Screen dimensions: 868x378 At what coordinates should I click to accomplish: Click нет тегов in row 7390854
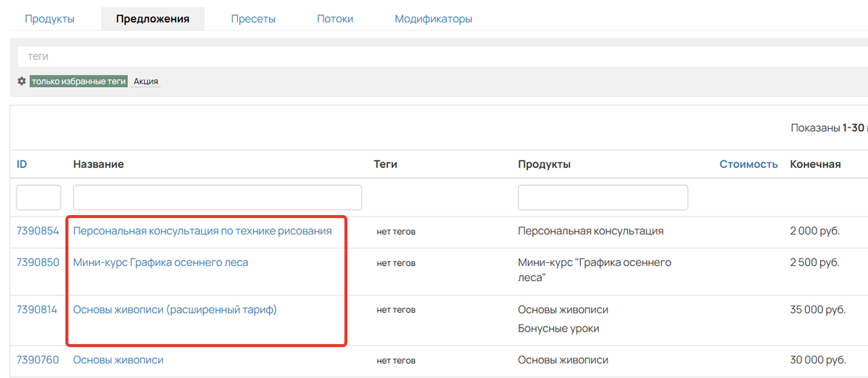click(x=396, y=232)
